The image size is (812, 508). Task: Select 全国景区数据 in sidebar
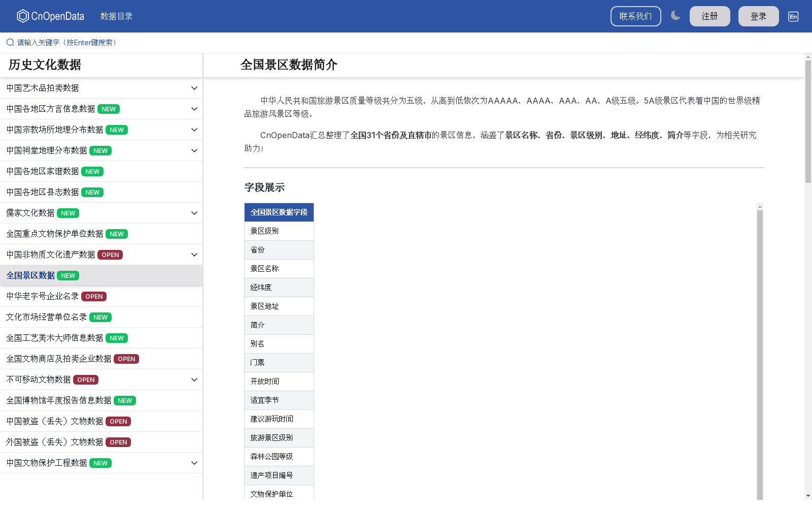(101, 275)
